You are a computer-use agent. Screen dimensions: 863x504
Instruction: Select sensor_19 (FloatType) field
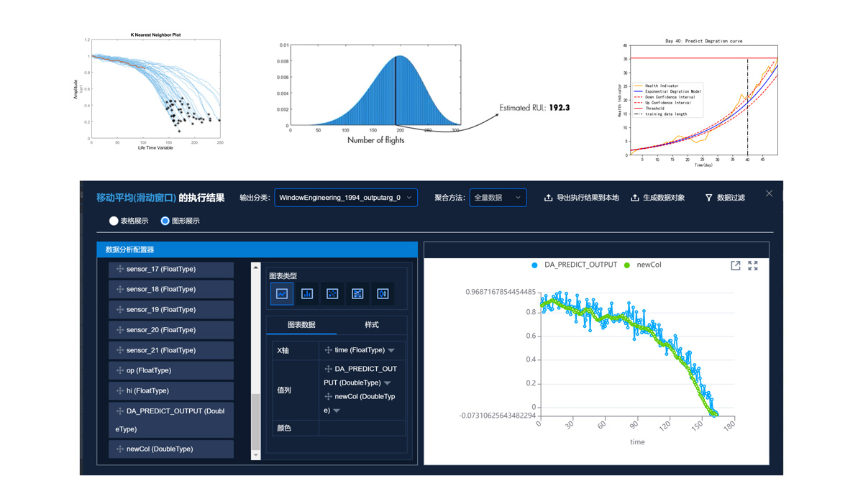(x=171, y=309)
